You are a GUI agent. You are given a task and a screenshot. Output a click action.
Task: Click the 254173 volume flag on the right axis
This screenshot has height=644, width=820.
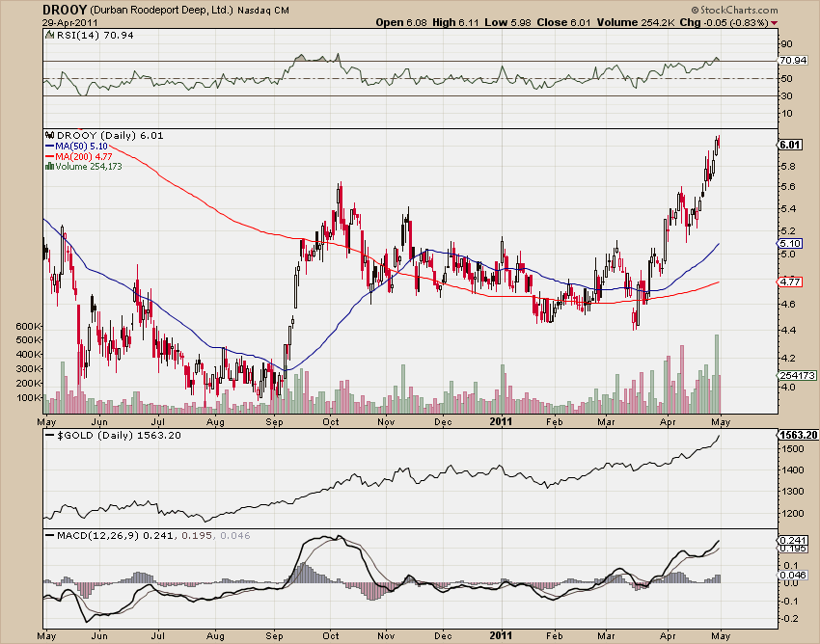coord(797,375)
